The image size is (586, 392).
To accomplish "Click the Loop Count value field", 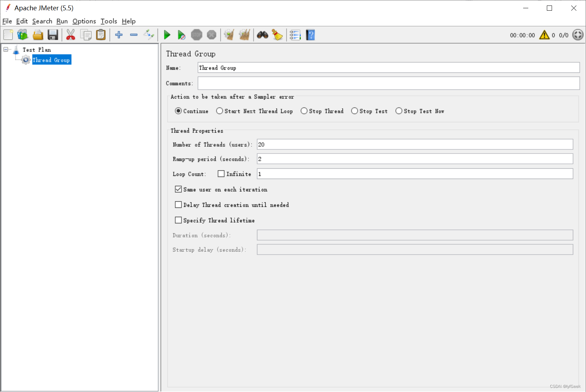I will (x=415, y=174).
